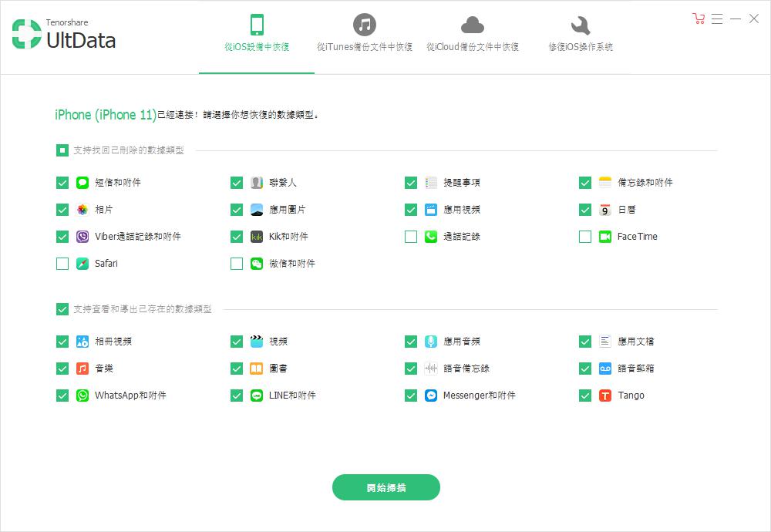Toggle the existing data types (支持查看和導出已存在的數據類型) checkbox

pyautogui.click(x=62, y=308)
